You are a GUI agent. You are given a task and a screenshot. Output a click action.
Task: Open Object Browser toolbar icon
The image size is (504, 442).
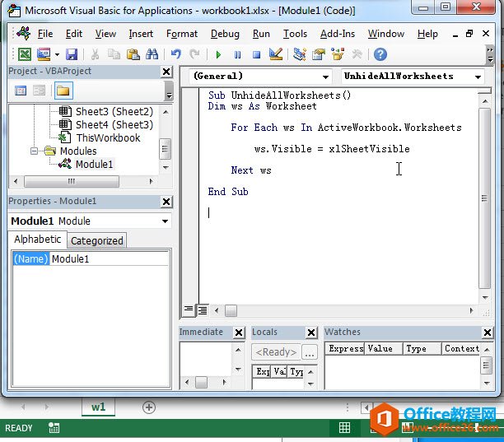click(338, 54)
